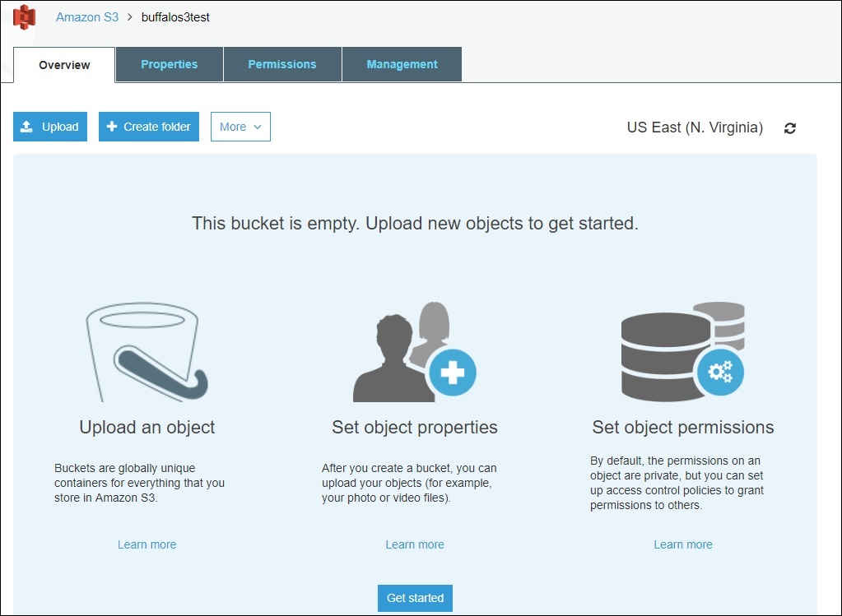Open Learn more under Set object properties
Viewport: 842px width, 616px height.
415,544
